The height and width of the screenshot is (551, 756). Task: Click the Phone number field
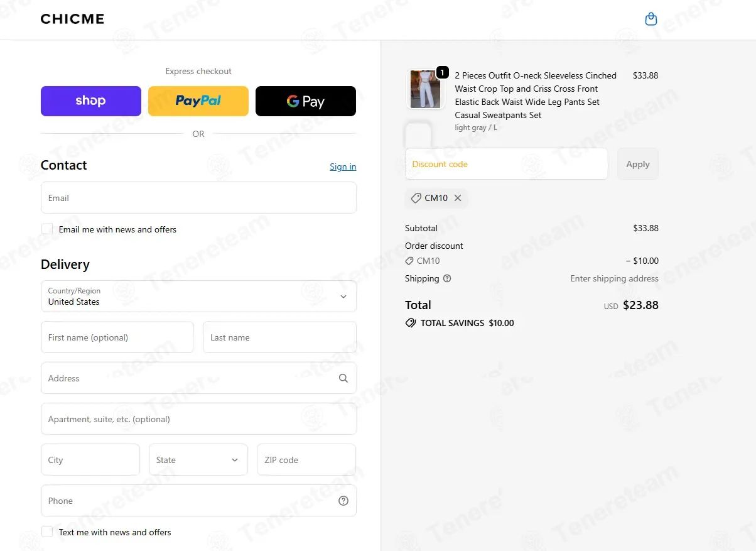(x=198, y=501)
